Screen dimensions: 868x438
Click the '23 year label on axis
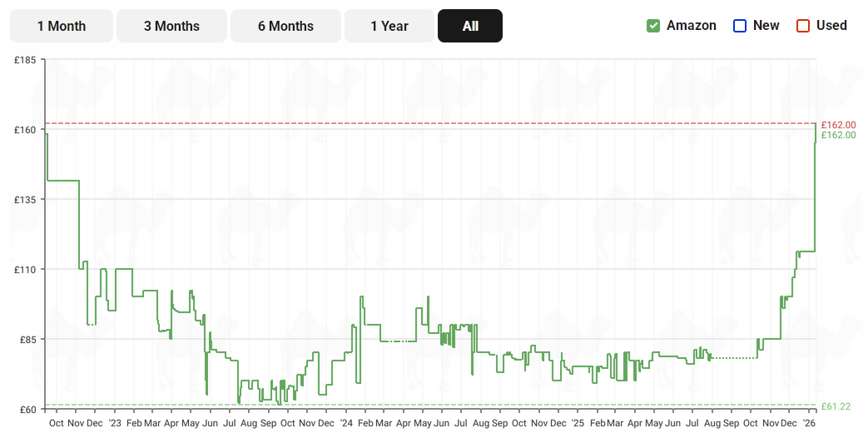coord(115,423)
